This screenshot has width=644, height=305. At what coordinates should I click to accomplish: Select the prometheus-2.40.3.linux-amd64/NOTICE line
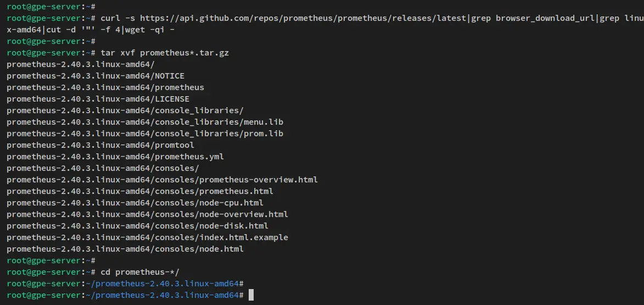coord(96,76)
